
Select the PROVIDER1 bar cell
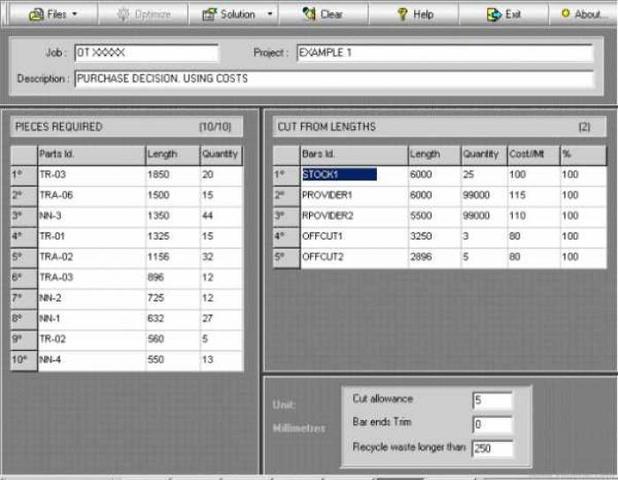click(354, 195)
